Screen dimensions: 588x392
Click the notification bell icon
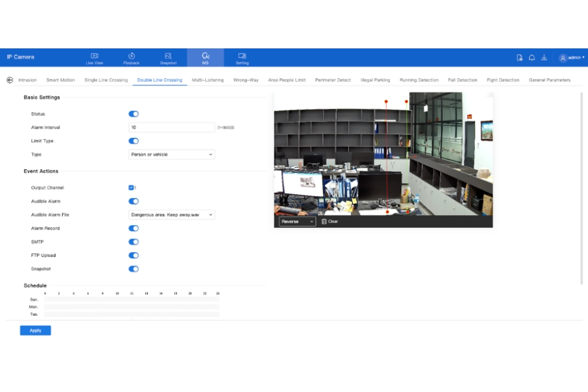tap(532, 57)
